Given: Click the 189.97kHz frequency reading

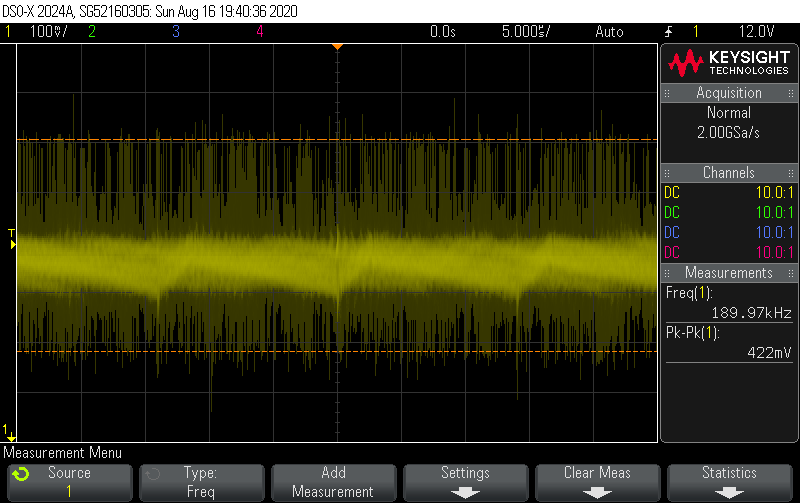Looking at the screenshot, I should (752, 313).
